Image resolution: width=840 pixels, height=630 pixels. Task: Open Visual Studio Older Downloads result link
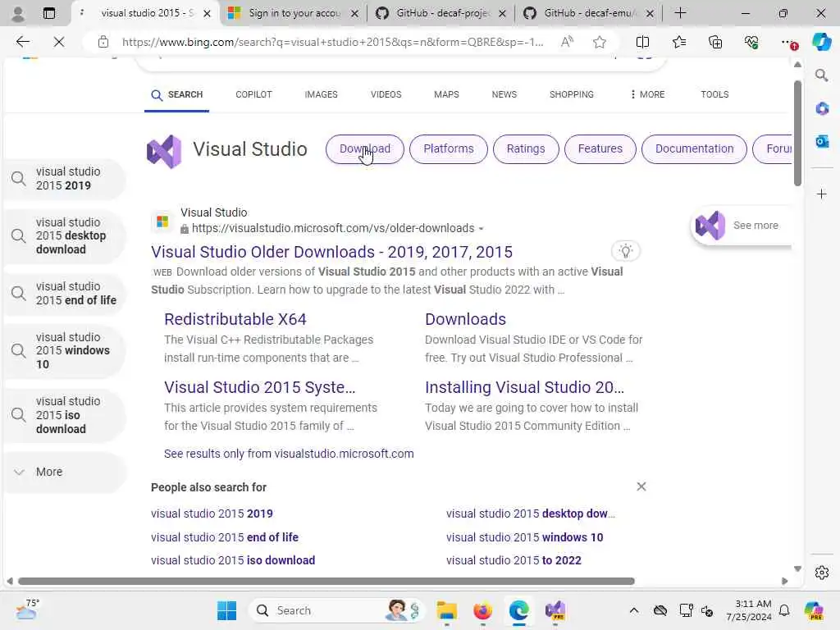(331, 252)
